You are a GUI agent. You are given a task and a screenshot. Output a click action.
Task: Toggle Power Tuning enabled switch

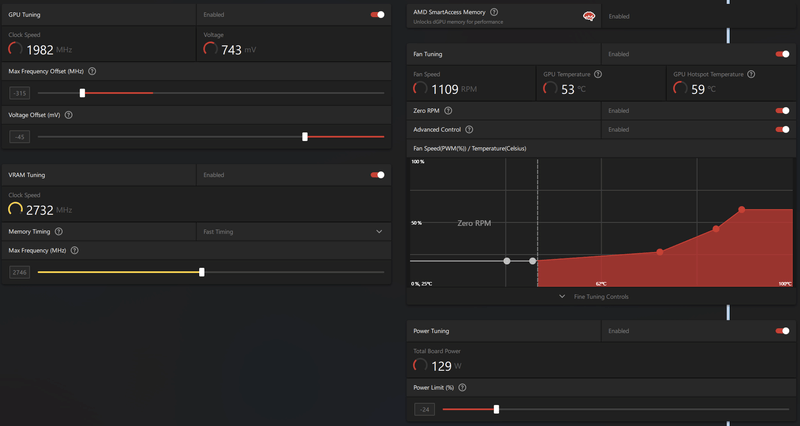[782, 331]
